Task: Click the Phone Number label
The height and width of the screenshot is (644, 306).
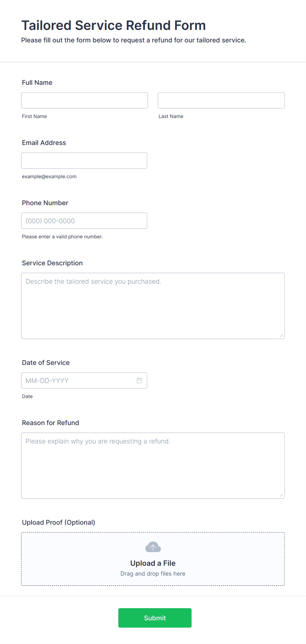Action: tap(45, 203)
